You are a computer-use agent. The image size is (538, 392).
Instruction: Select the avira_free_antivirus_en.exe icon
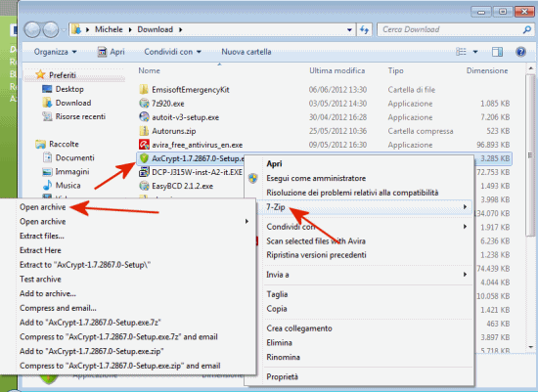pos(144,145)
